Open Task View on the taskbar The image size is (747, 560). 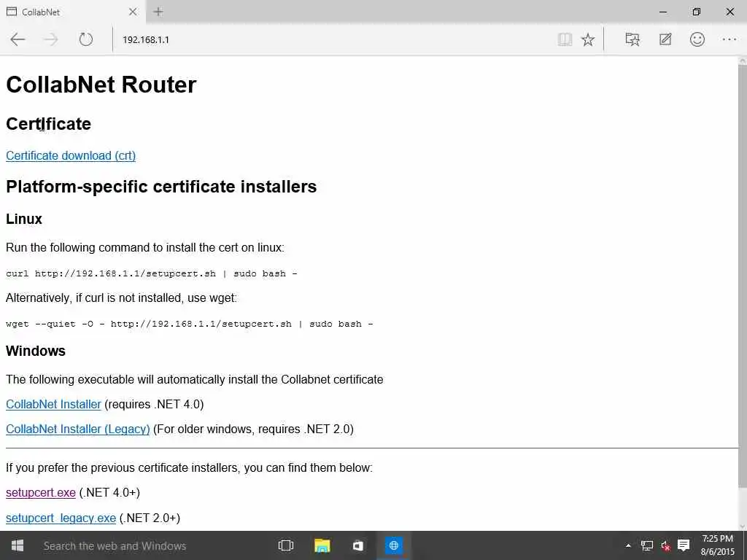click(x=286, y=545)
